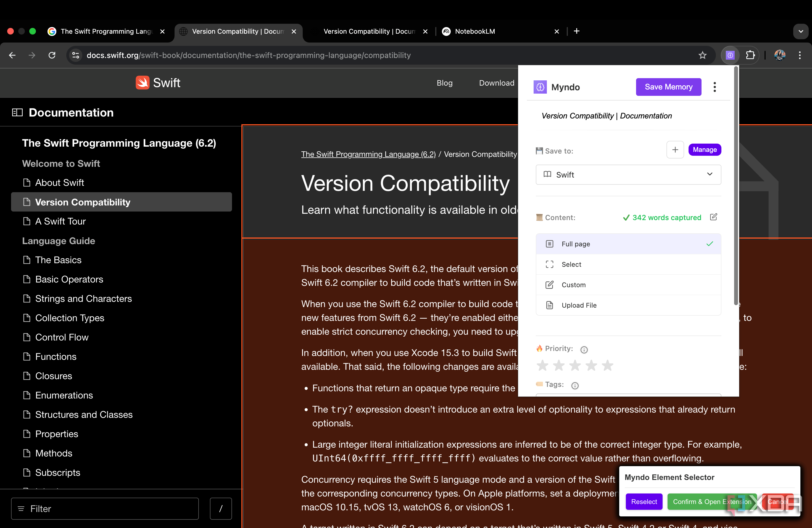Click the Myndo extension icon in toolbar
Screen dimensions: 812x528
point(730,55)
